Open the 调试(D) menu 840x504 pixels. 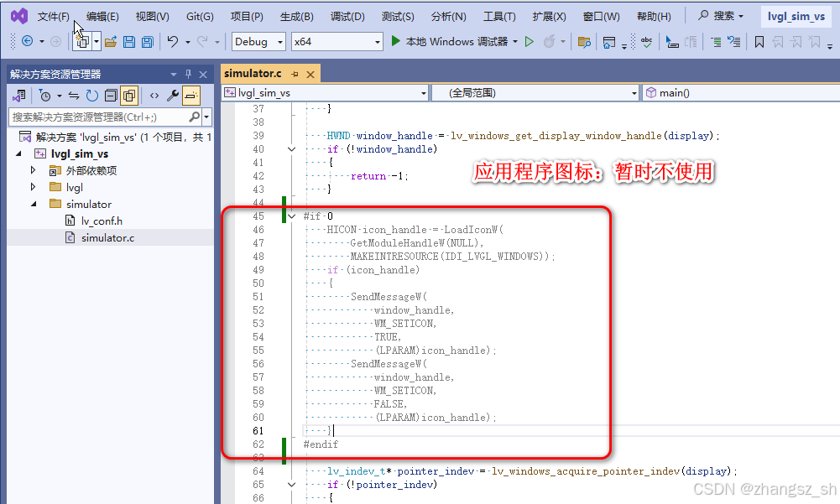(x=347, y=17)
